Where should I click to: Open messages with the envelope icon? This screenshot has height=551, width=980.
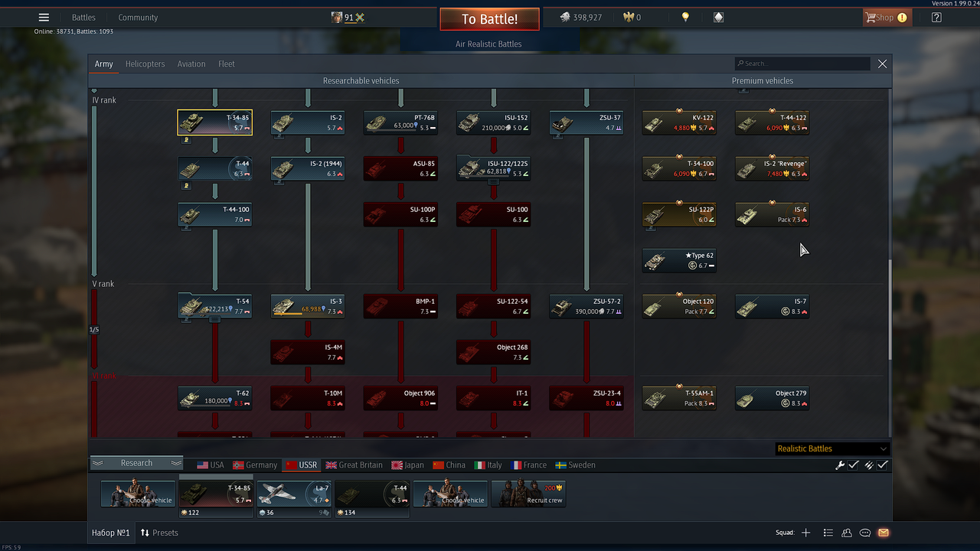[x=884, y=533]
